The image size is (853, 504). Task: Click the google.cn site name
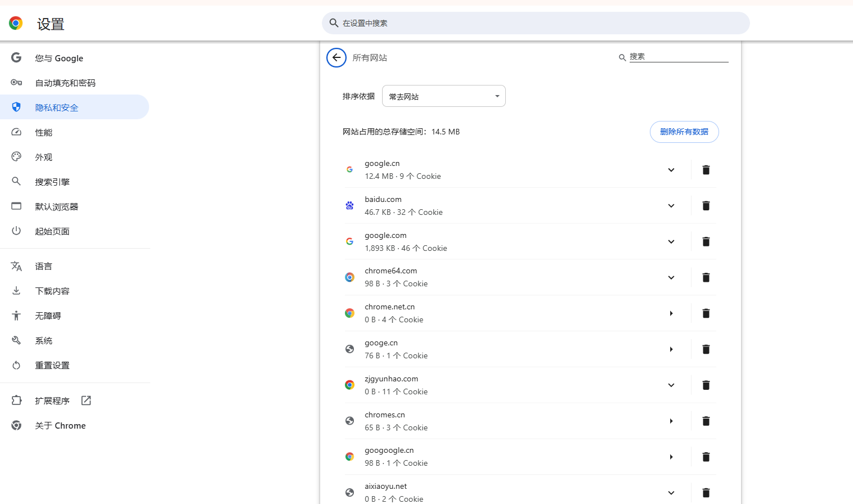(382, 164)
